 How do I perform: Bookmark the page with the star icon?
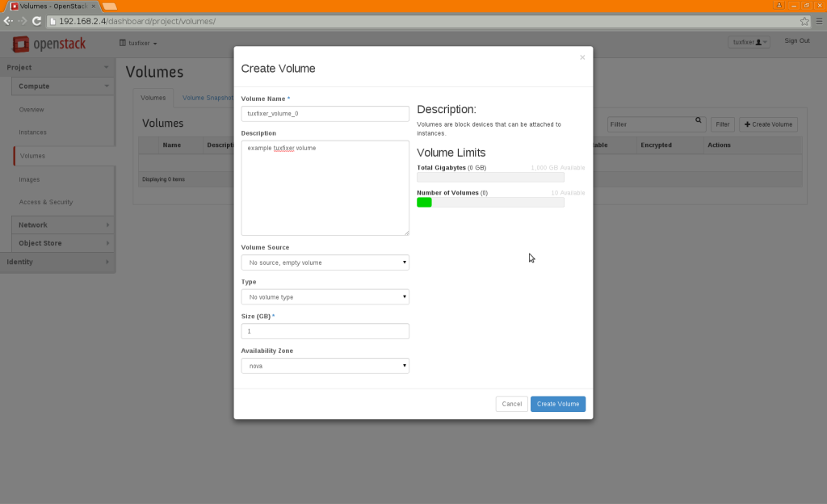[804, 21]
